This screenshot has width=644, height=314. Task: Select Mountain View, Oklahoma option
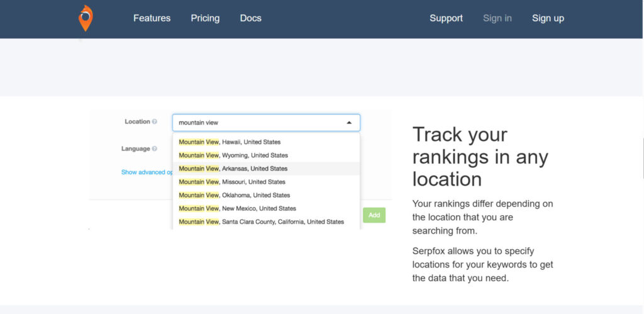[235, 195]
